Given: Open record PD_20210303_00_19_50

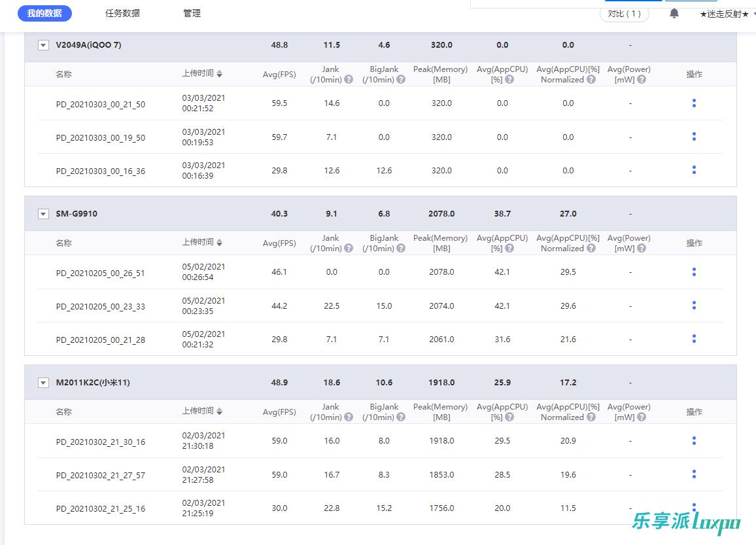Looking at the screenshot, I should click(x=100, y=138).
